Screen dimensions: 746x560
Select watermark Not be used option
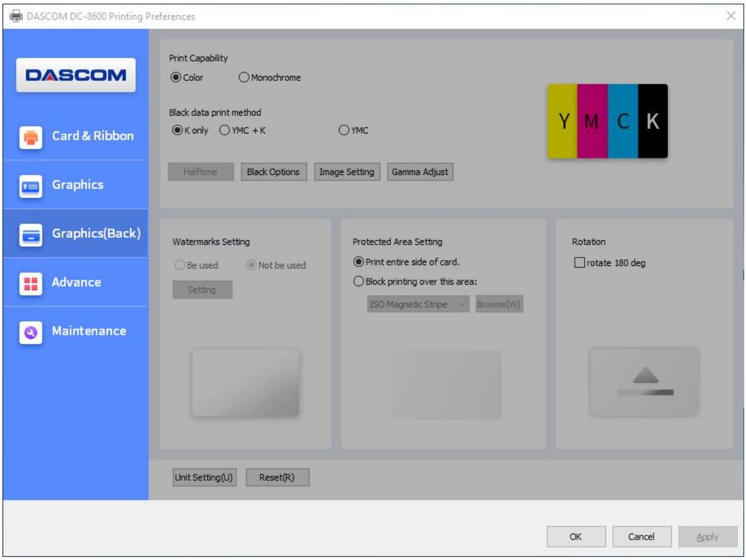pos(276,265)
